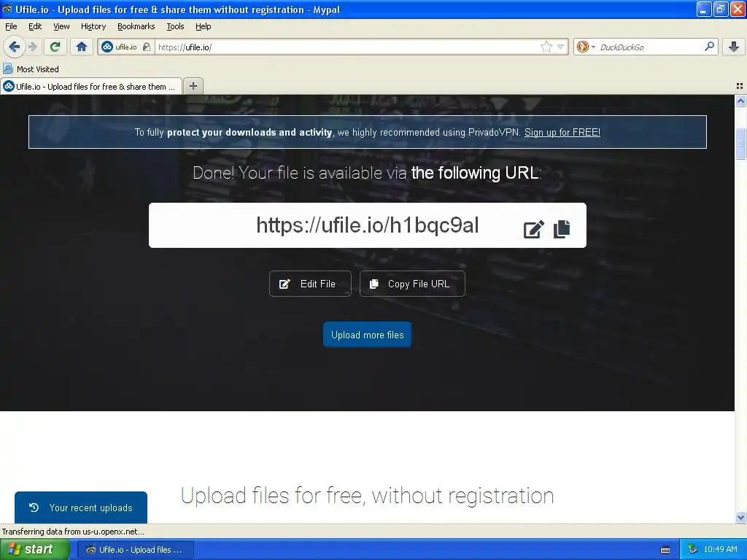
Task: Click the 'Upload files for free, without registration' heading
Action: (368, 496)
